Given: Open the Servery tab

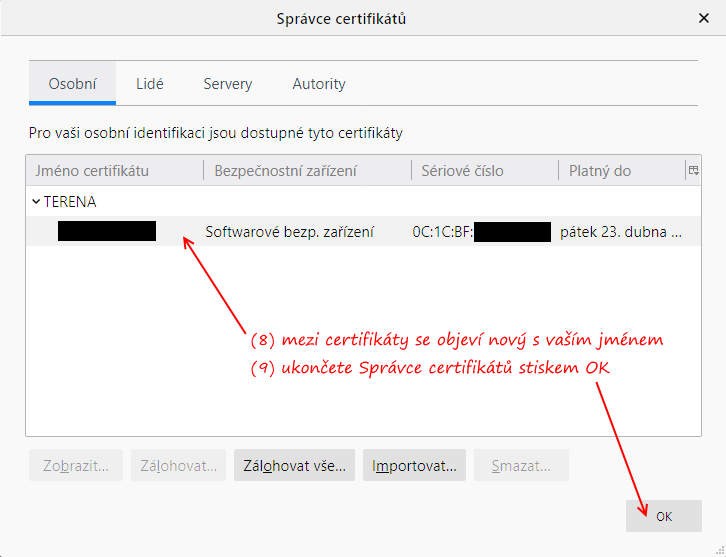Looking at the screenshot, I should (x=227, y=83).
